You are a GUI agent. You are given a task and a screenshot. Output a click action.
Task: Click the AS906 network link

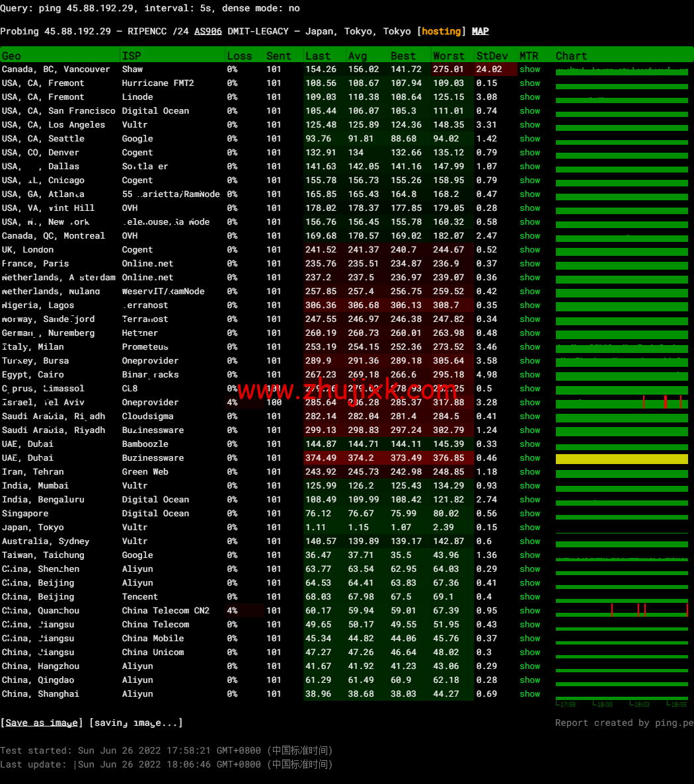click(x=208, y=31)
